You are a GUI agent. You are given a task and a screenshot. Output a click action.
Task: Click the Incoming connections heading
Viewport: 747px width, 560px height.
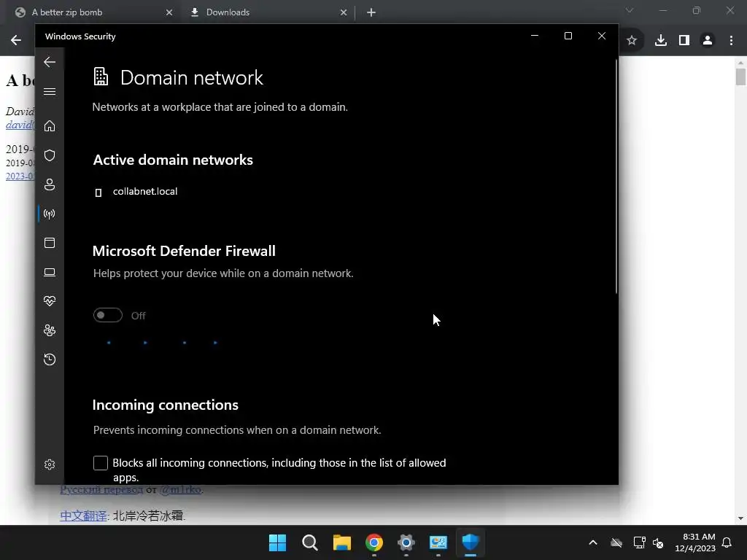coord(166,405)
